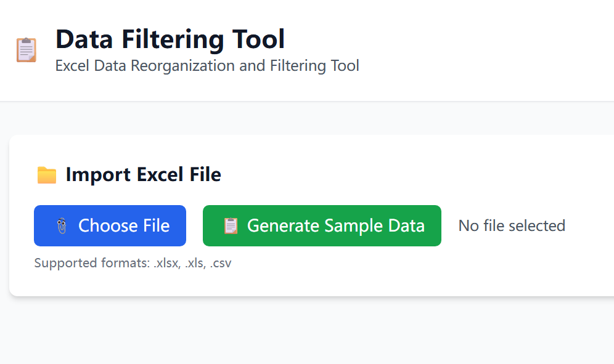This screenshot has width=614, height=364.
Task: Click the word "Tool" in the main title
Action: coord(258,39)
